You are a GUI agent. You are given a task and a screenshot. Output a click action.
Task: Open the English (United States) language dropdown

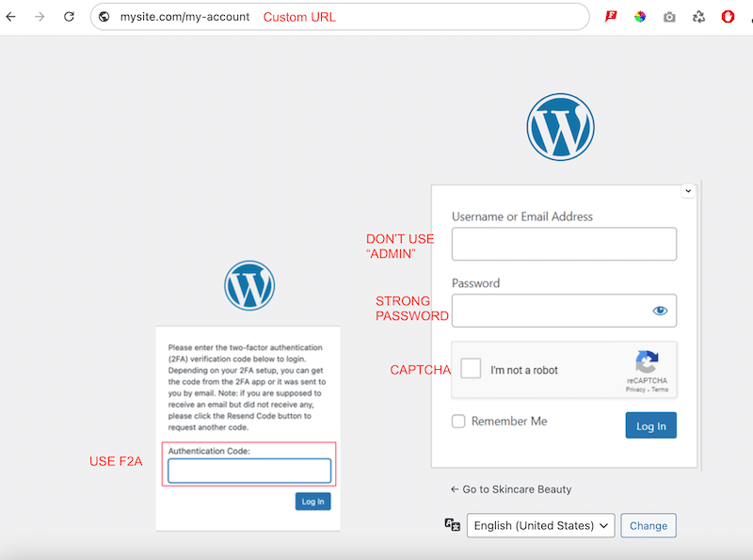(540, 525)
